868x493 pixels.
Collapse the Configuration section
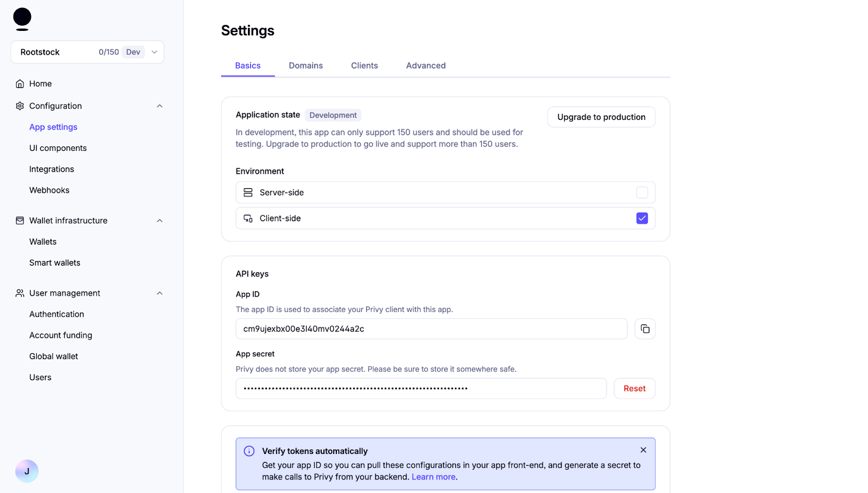(159, 106)
